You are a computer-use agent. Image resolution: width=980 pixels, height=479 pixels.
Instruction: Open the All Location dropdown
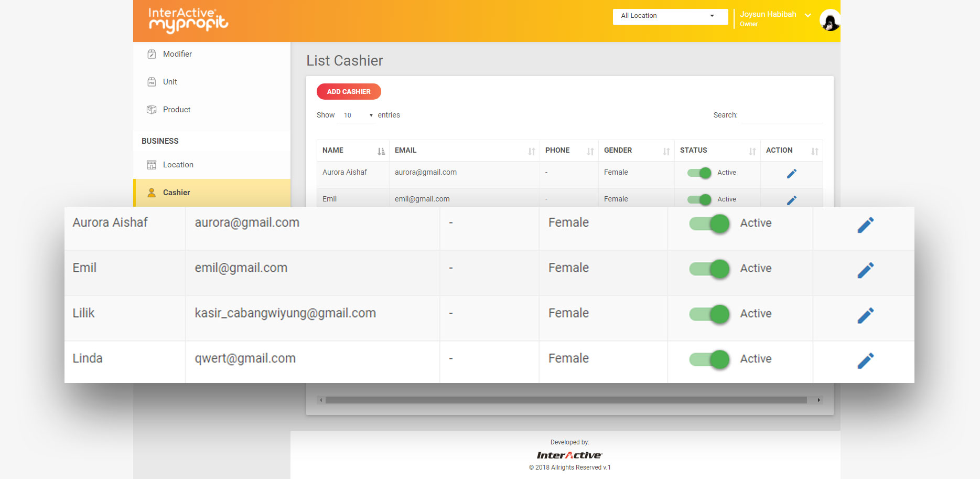[x=670, y=16]
